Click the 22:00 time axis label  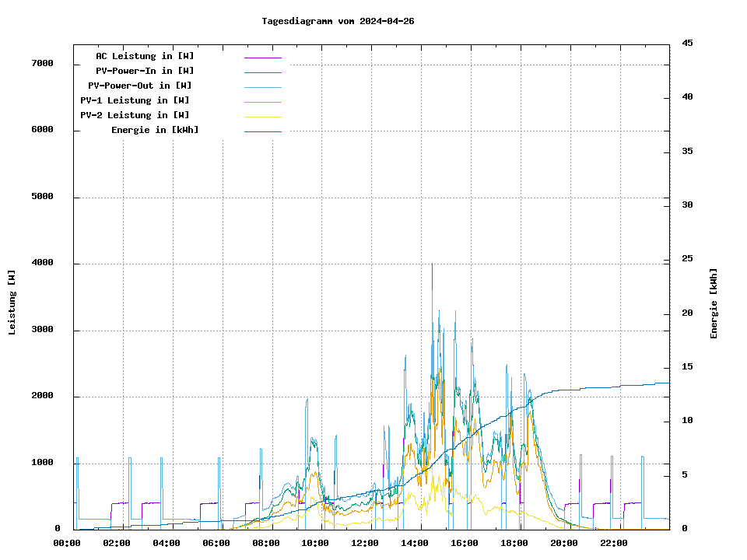coord(613,543)
